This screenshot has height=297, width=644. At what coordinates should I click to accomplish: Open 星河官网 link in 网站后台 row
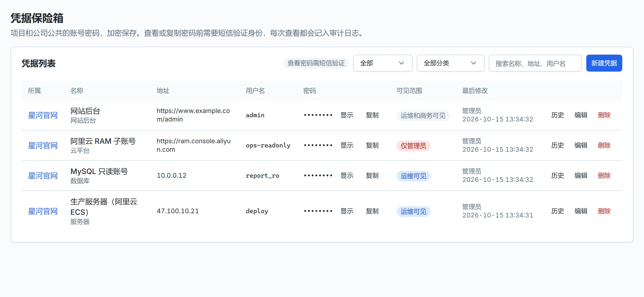click(x=43, y=115)
